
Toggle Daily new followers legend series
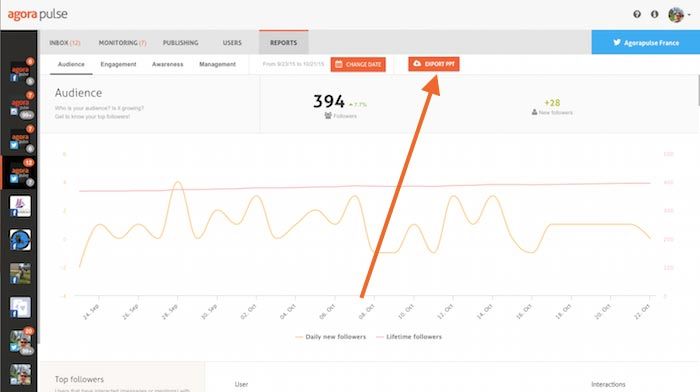(x=330, y=337)
